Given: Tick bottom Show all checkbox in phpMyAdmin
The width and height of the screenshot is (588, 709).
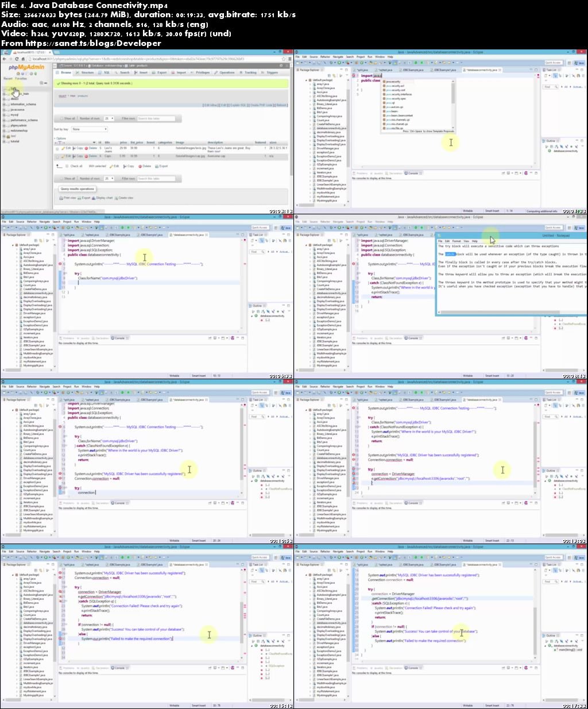Looking at the screenshot, I should pyautogui.click(x=61, y=179).
